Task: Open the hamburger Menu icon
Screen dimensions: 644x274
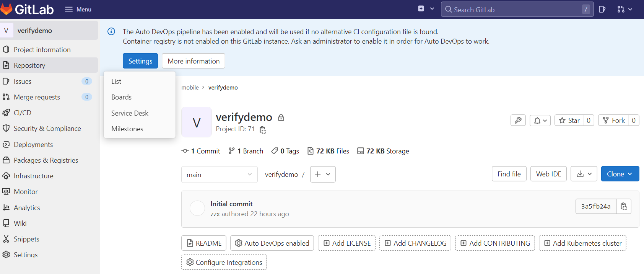Action: pos(69,9)
